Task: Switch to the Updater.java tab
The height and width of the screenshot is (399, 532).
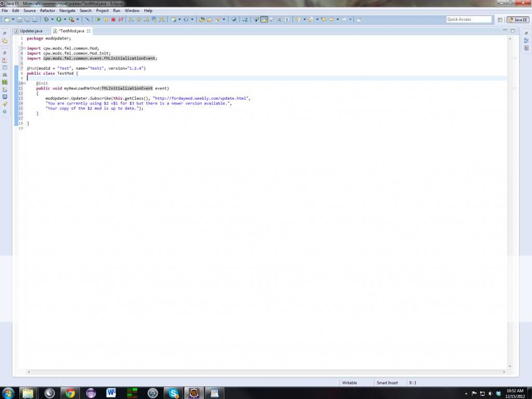Action: [x=31, y=31]
